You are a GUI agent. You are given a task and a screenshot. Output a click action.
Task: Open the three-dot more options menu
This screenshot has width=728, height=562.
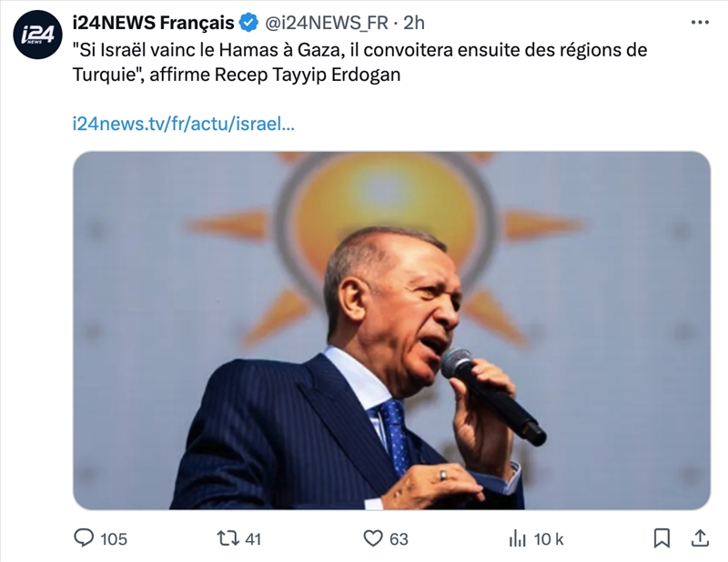(700, 23)
